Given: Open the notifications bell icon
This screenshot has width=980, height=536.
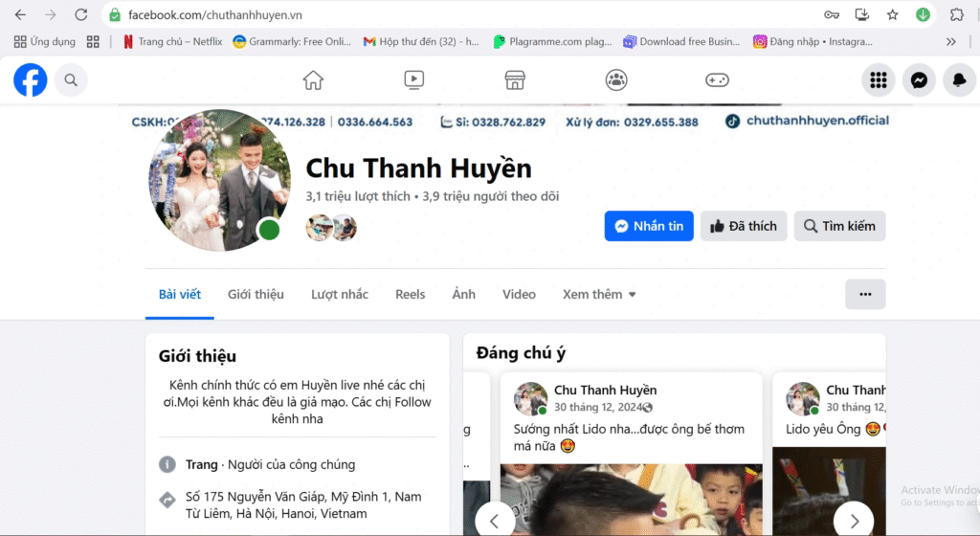Looking at the screenshot, I should point(959,81).
